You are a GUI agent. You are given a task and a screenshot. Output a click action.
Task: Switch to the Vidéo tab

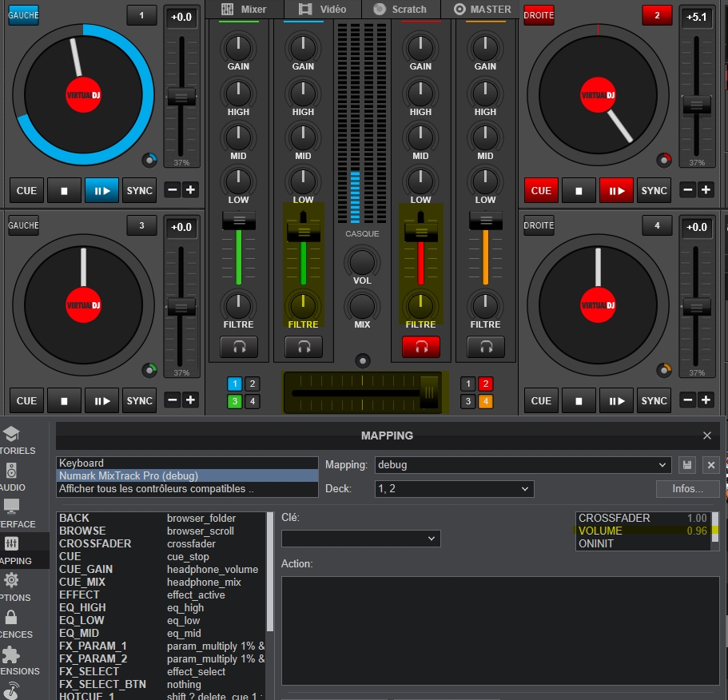tap(323, 10)
